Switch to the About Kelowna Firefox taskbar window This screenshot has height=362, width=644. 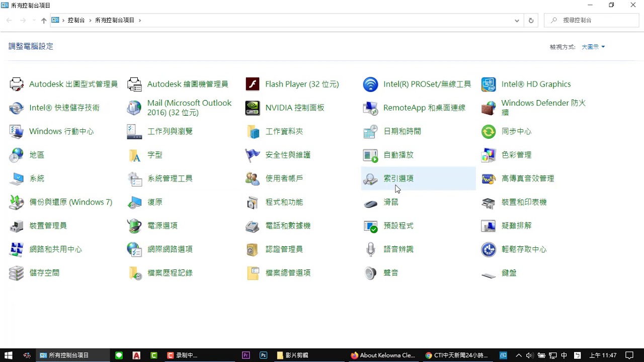tap(383, 355)
